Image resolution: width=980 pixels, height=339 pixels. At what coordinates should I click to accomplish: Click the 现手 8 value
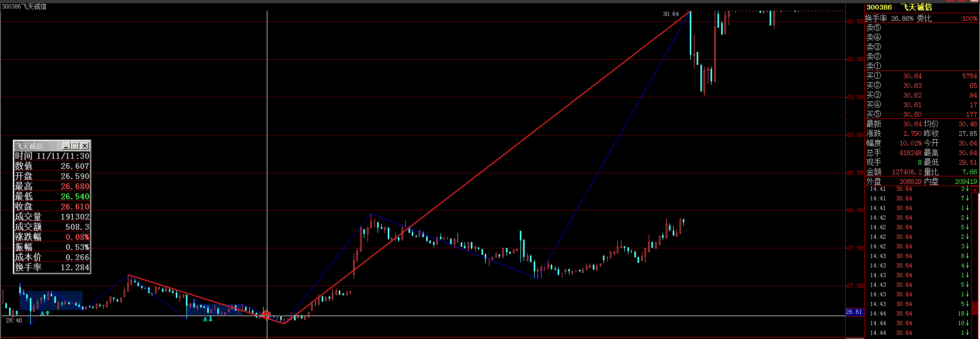(x=920, y=163)
